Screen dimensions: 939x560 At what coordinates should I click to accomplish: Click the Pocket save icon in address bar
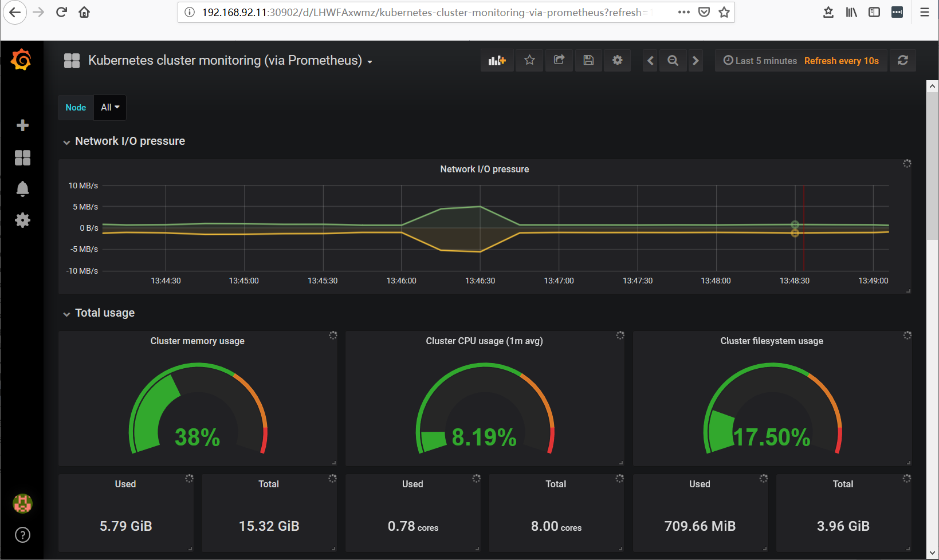[704, 12]
